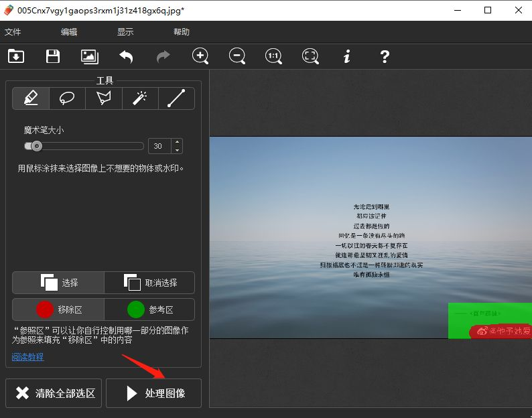Click the undo arrow icon

point(126,56)
